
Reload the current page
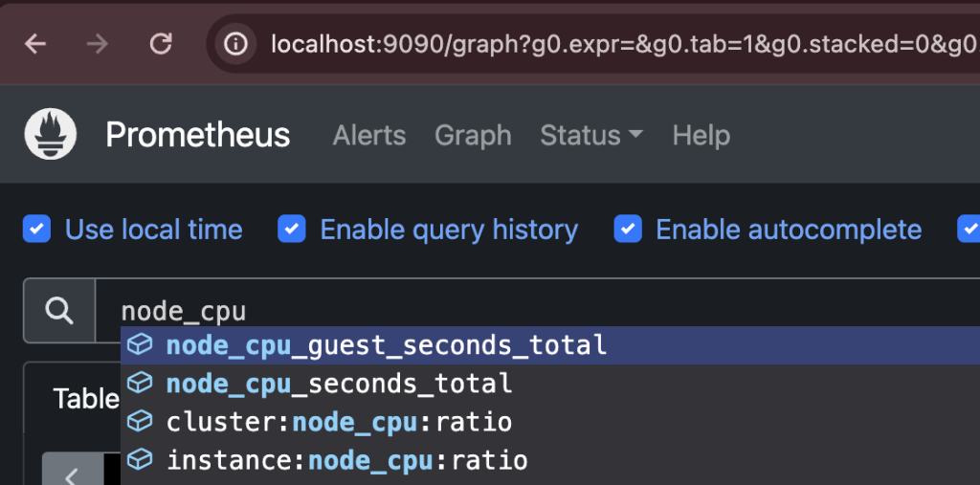(162, 44)
